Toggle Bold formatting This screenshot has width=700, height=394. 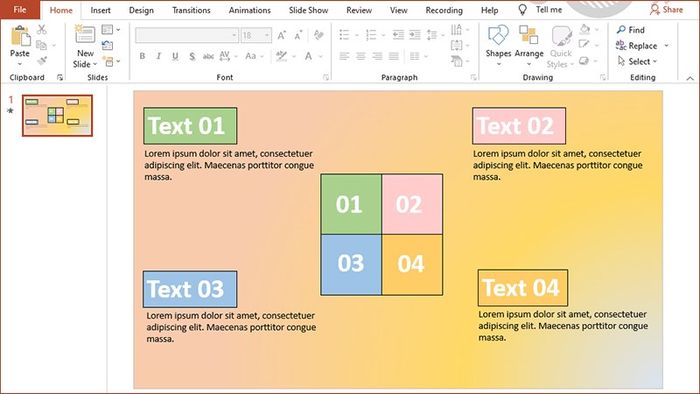coord(142,56)
